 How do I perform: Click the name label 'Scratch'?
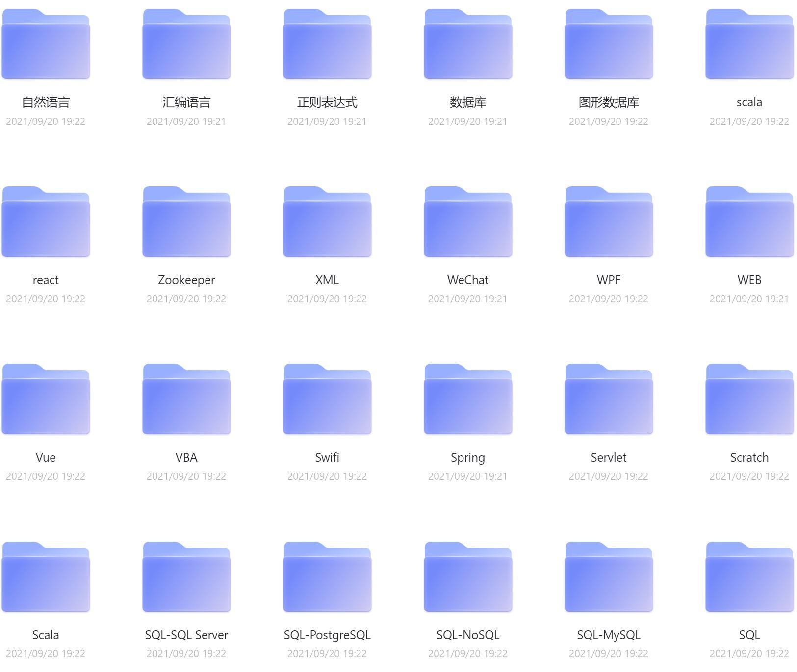pyautogui.click(x=749, y=458)
